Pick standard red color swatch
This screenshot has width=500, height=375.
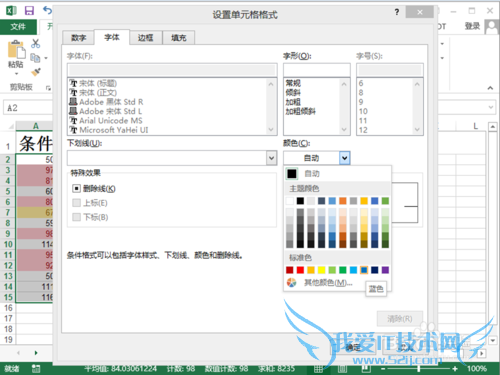[300, 270]
